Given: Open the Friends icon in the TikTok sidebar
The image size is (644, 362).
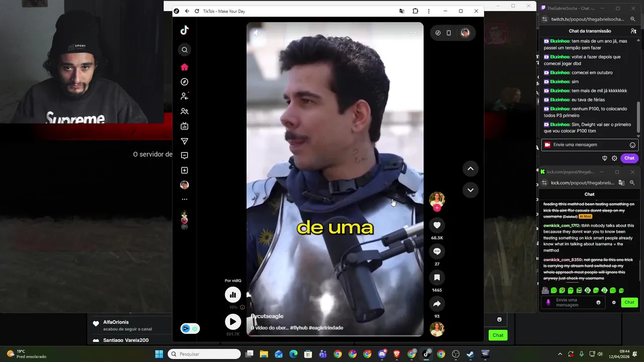Looking at the screenshot, I should (185, 112).
